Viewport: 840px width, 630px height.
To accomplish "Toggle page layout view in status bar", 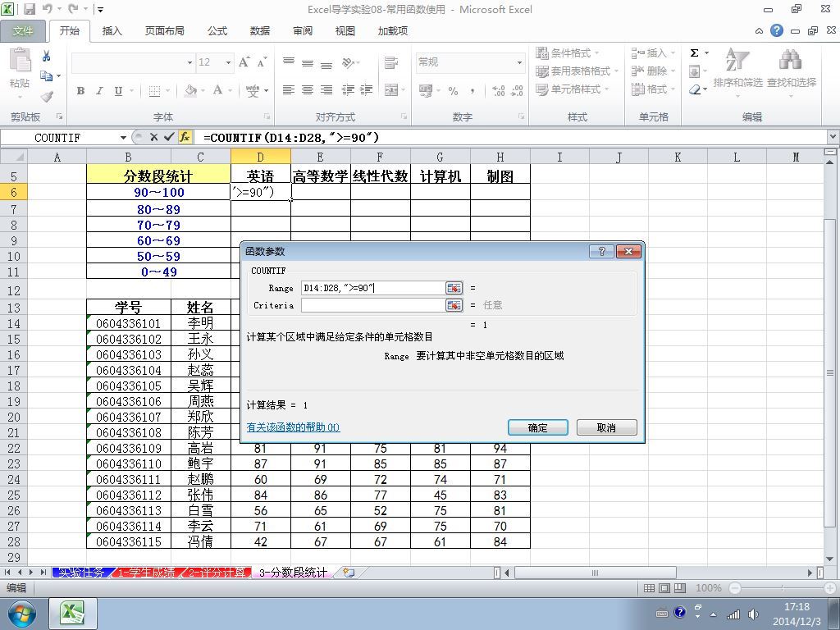I will tap(664, 588).
